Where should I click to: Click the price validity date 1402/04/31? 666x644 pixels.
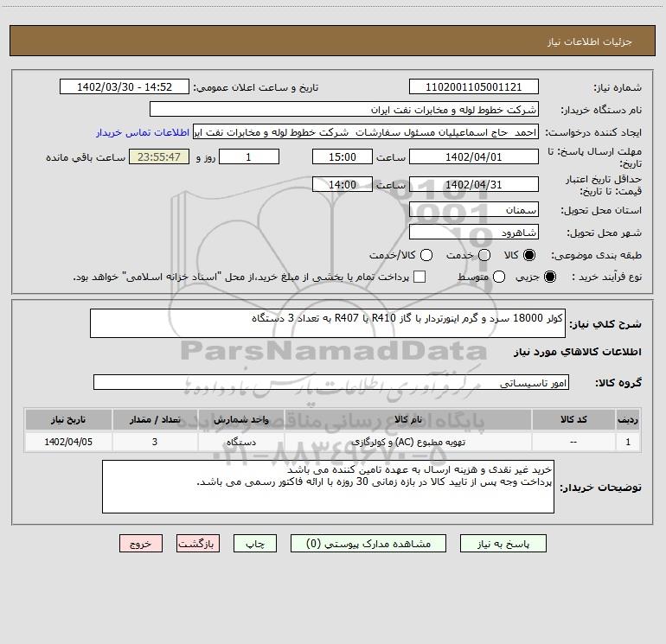474,185
